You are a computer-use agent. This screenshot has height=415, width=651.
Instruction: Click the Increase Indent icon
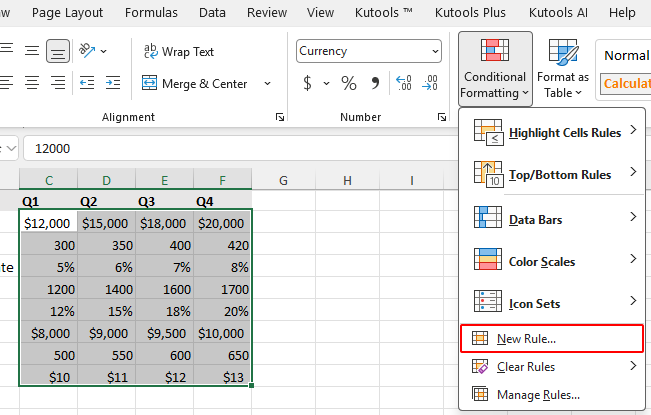tap(113, 83)
